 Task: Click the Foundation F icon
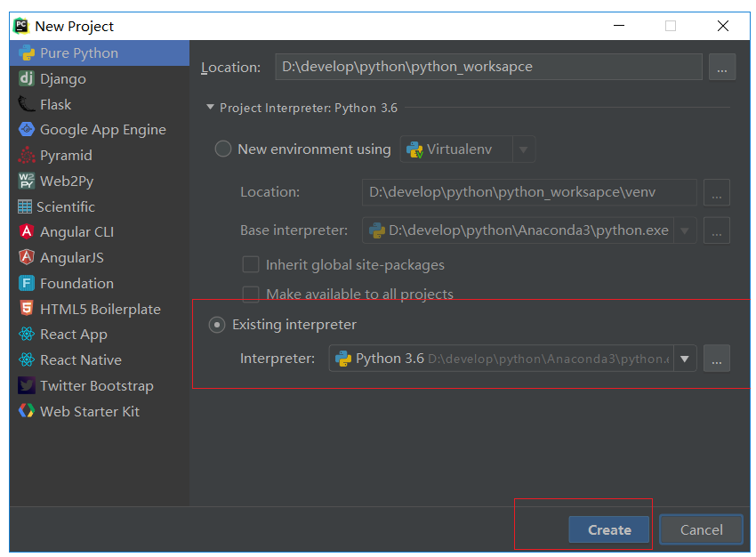point(27,283)
